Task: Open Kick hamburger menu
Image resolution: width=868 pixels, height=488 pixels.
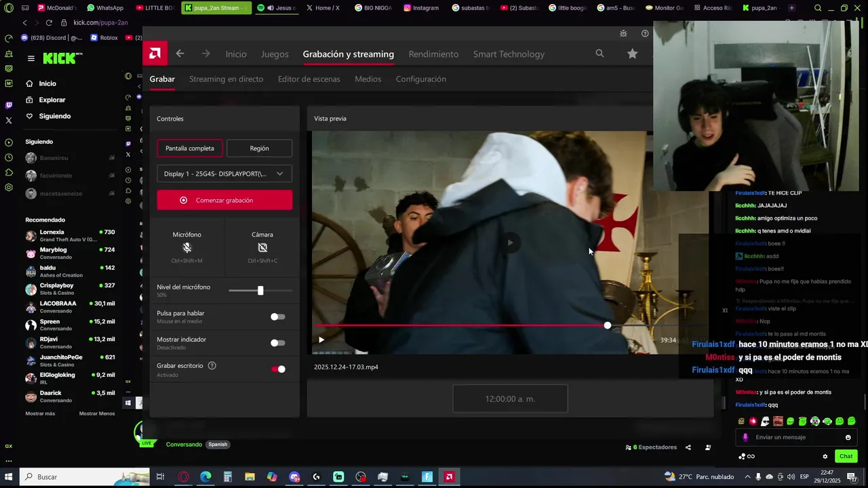Action: click(31, 58)
